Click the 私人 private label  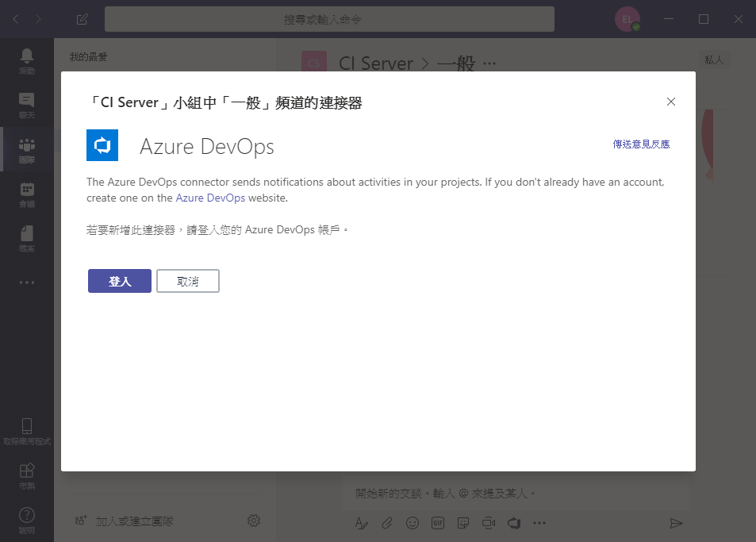coord(714,60)
